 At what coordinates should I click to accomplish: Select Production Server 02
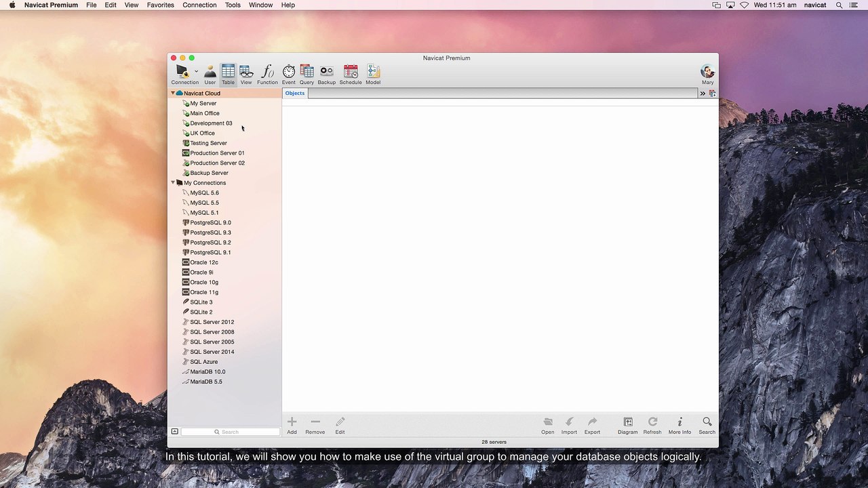tap(217, 163)
